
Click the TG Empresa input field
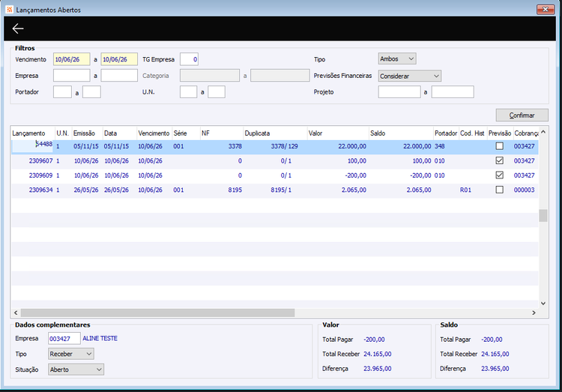click(x=189, y=59)
